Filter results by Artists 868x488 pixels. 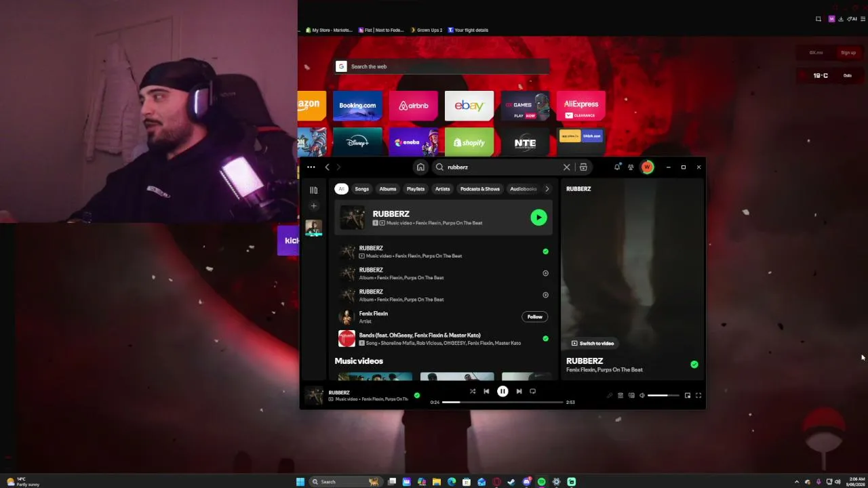point(443,189)
